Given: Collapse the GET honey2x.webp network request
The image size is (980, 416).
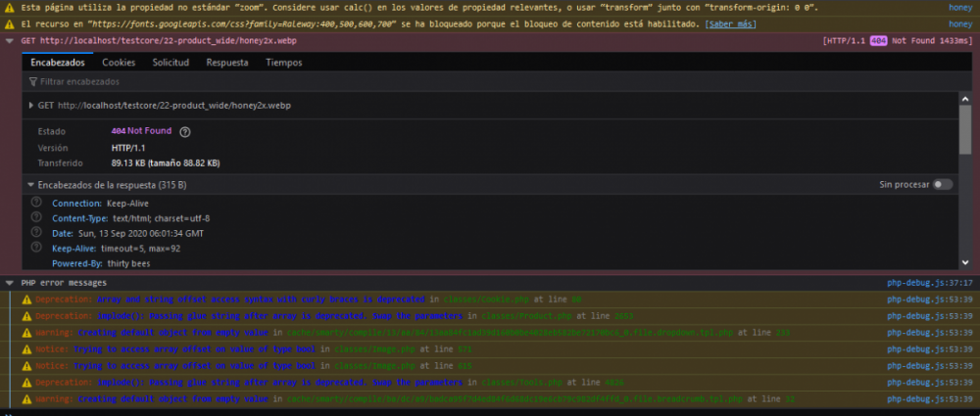Looking at the screenshot, I should click(x=10, y=41).
